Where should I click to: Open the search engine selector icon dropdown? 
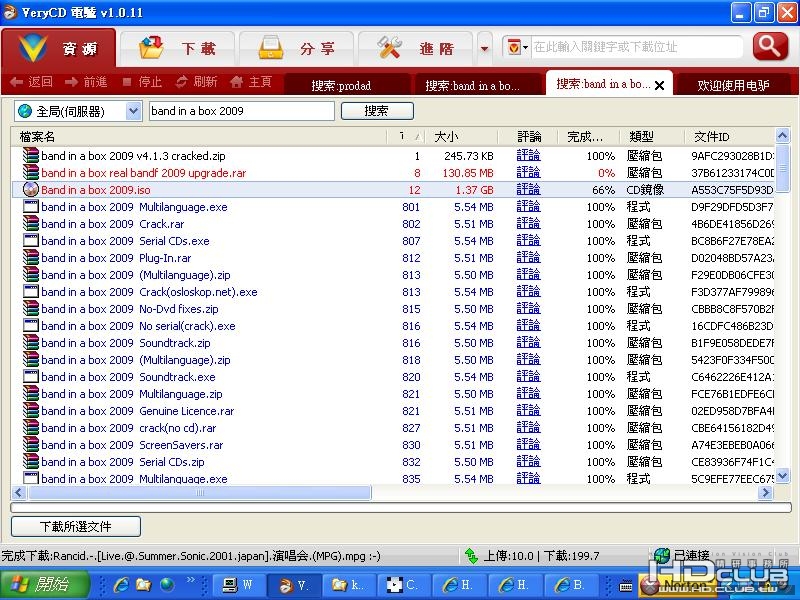click(517, 47)
